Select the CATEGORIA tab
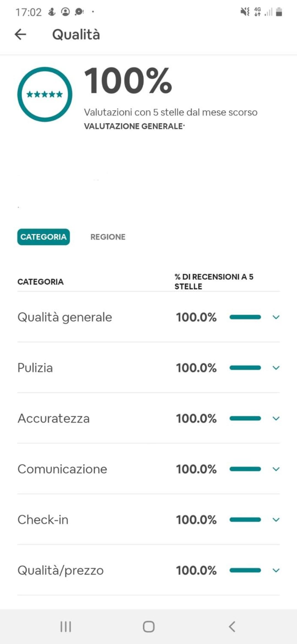 [x=43, y=237]
